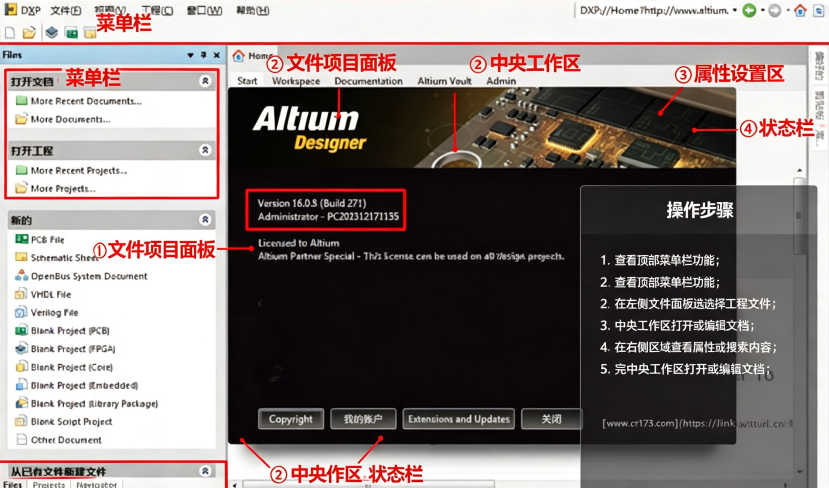Click the yellow window toolbar icon
829x488 pixels.
pos(90,34)
